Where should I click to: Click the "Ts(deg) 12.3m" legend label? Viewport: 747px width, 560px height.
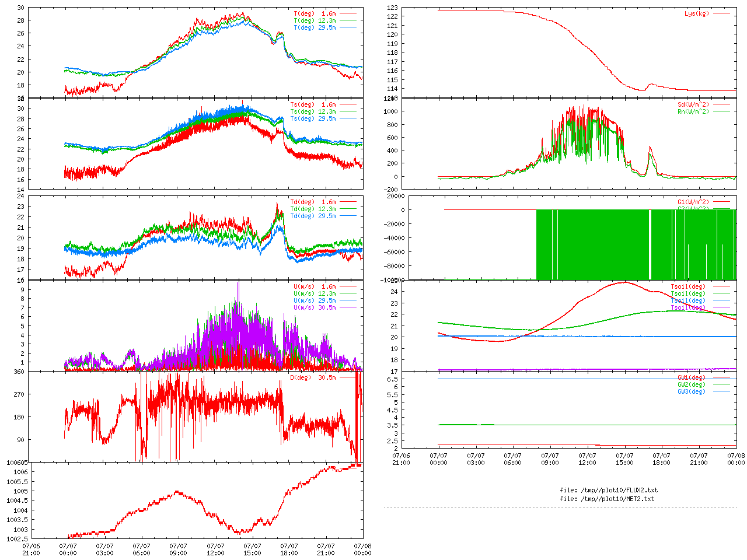point(313,111)
